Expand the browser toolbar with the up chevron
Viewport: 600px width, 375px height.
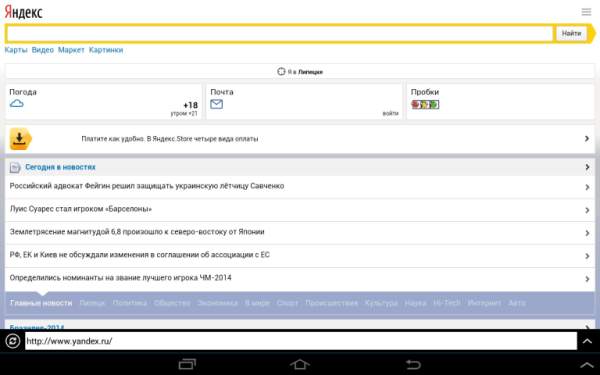[x=587, y=341]
